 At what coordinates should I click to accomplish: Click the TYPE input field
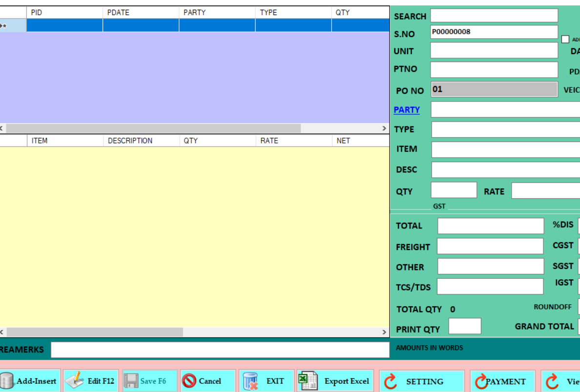point(505,130)
